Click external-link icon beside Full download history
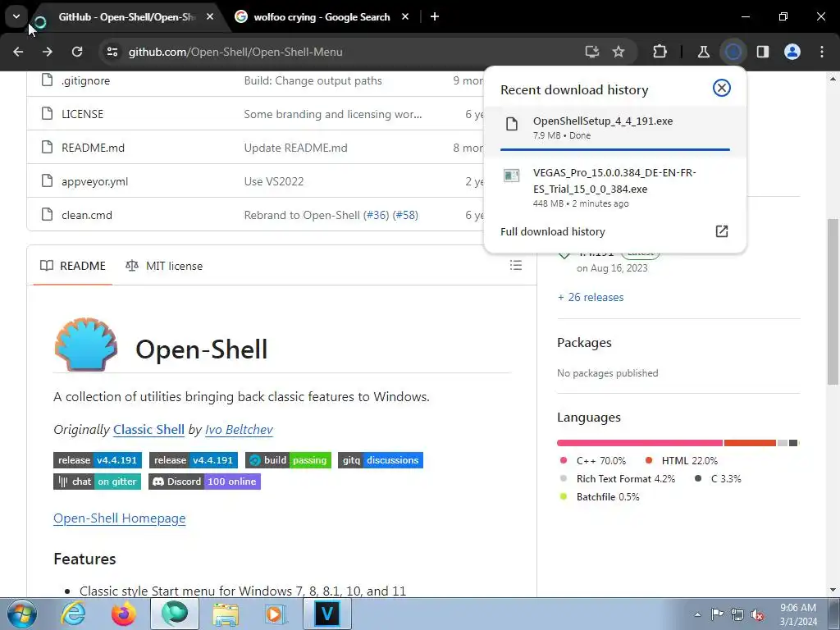This screenshot has height=630, width=840. click(722, 231)
